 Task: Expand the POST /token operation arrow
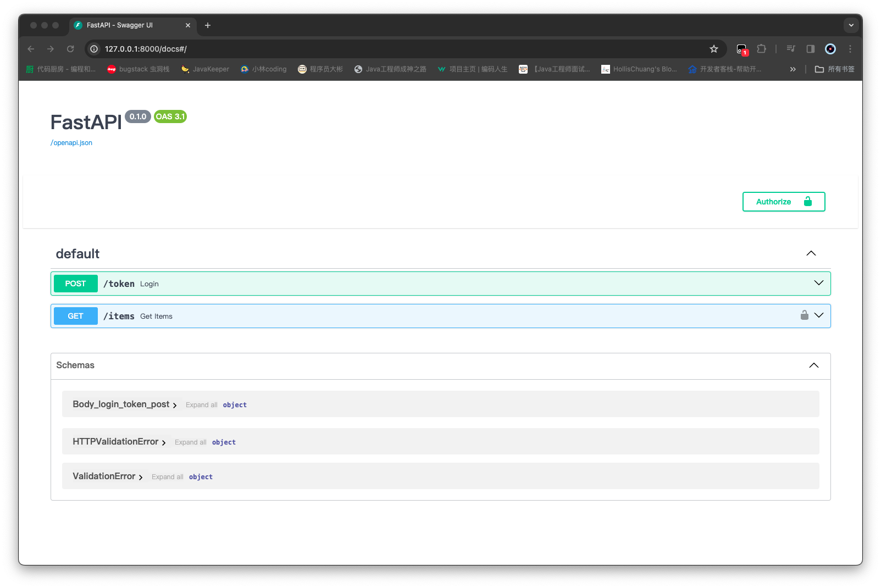coord(819,283)
